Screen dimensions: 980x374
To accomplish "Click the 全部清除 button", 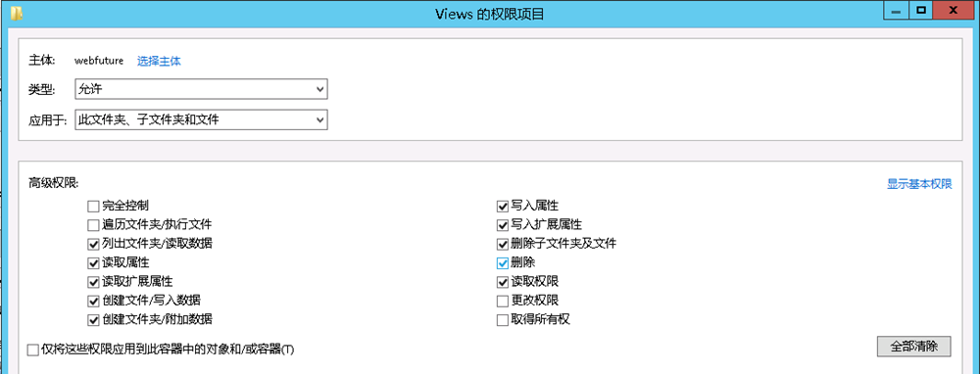I will coord(913,347).
